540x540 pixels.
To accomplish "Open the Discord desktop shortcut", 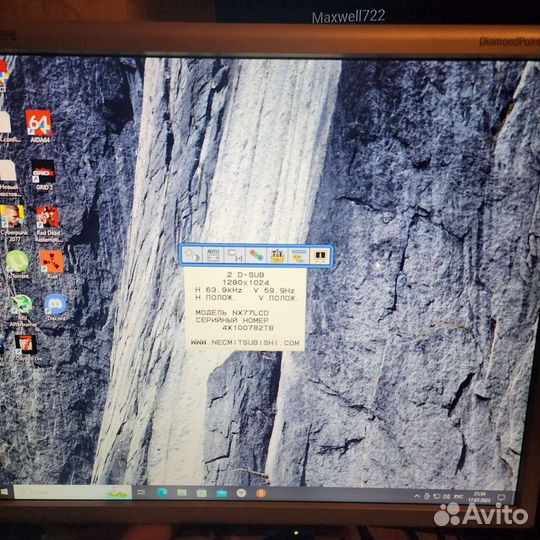I will [x=55, y=307].
